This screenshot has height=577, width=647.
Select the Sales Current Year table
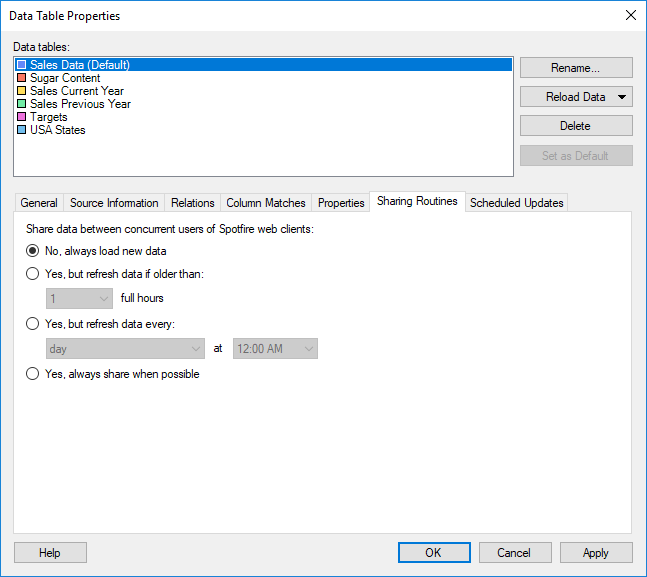(x=263, y=91)
